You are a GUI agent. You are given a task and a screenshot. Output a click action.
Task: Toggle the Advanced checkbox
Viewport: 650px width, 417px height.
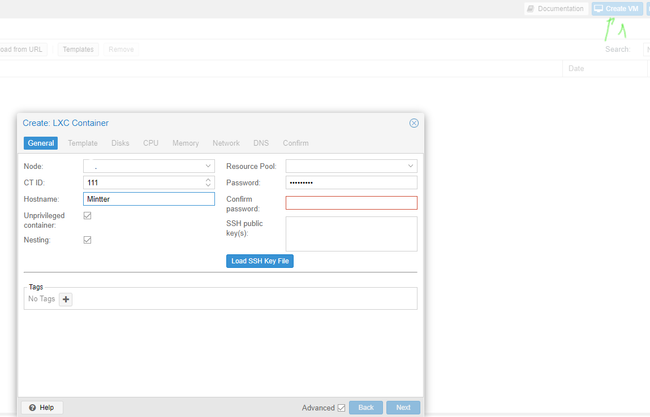point(341,408)
